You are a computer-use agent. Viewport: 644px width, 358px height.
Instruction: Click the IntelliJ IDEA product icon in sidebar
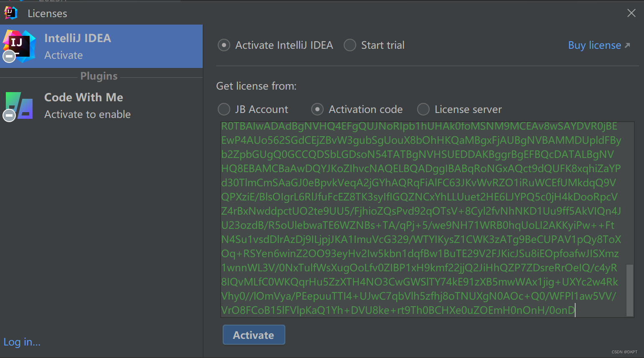pos(19,46)
